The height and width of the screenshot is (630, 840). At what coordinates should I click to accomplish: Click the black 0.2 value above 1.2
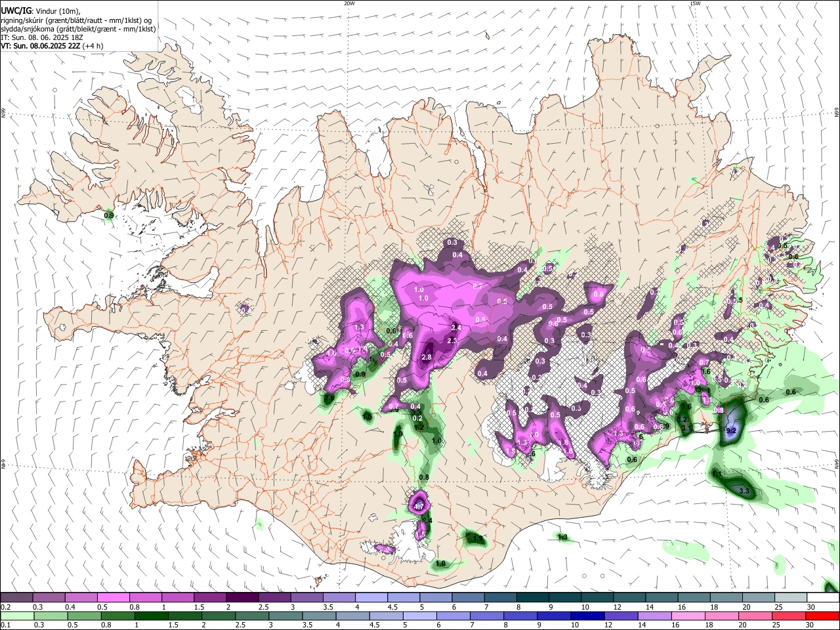pos(417,418)
